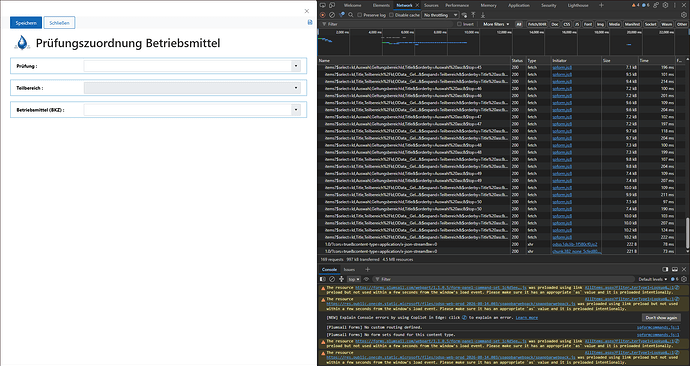
Task: Click the Don't show again button
Action: (x=661, y=318)
